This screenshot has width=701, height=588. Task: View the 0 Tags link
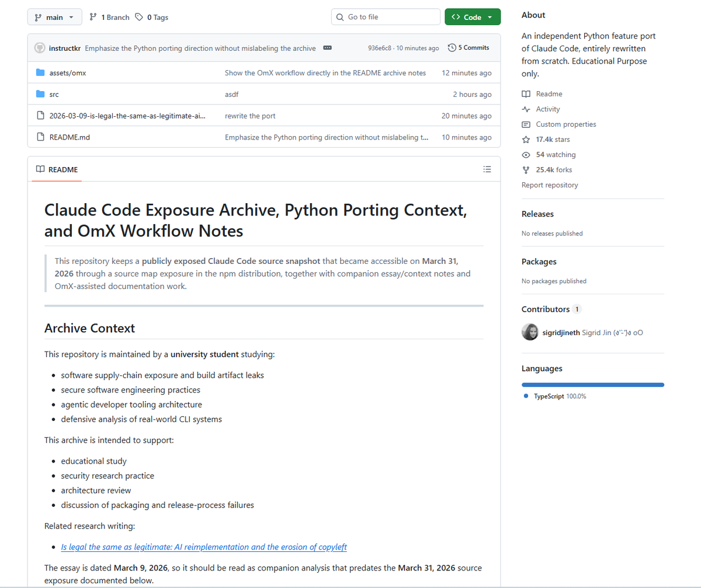152,18
